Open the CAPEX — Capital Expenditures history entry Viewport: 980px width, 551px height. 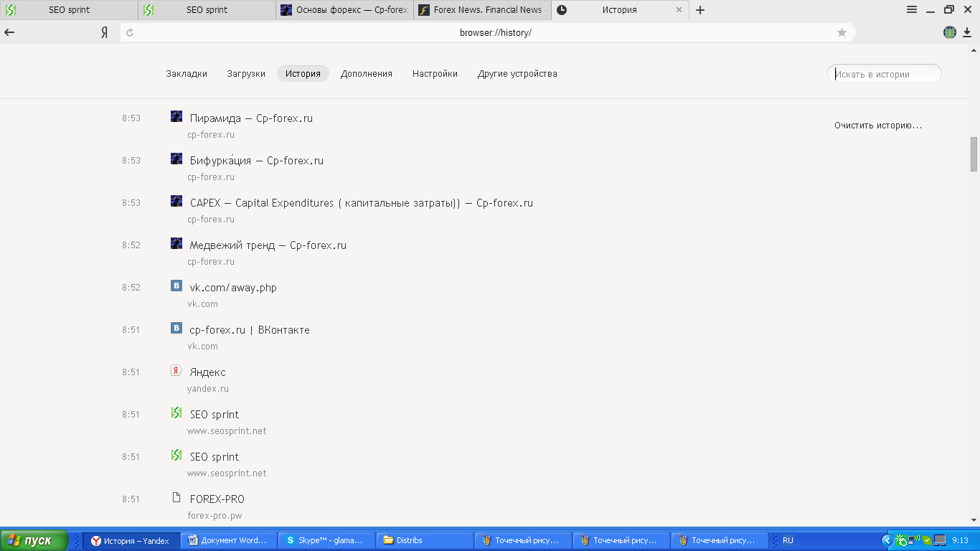pyautogui.click(x=362, y=203)
